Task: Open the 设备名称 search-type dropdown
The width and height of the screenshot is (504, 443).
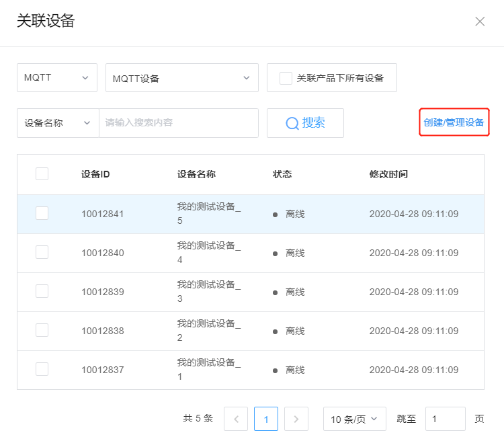Action: (x=58, y=123)
